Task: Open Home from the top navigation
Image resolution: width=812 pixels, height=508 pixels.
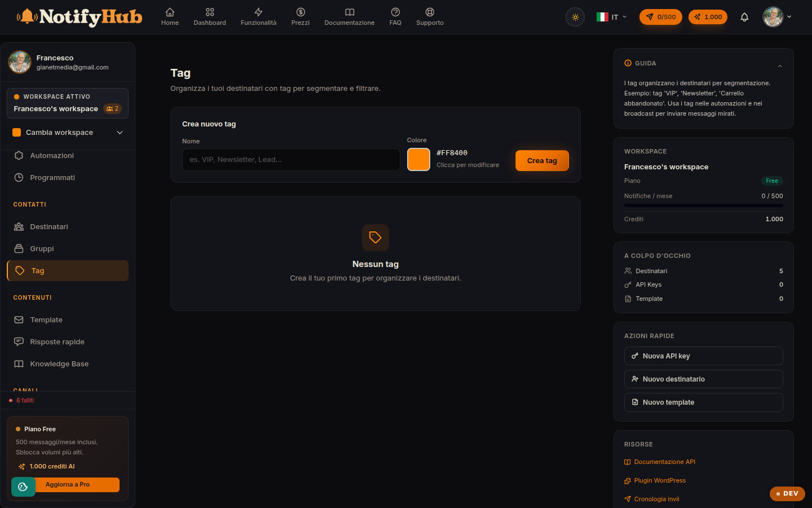Action: point(170,17)
